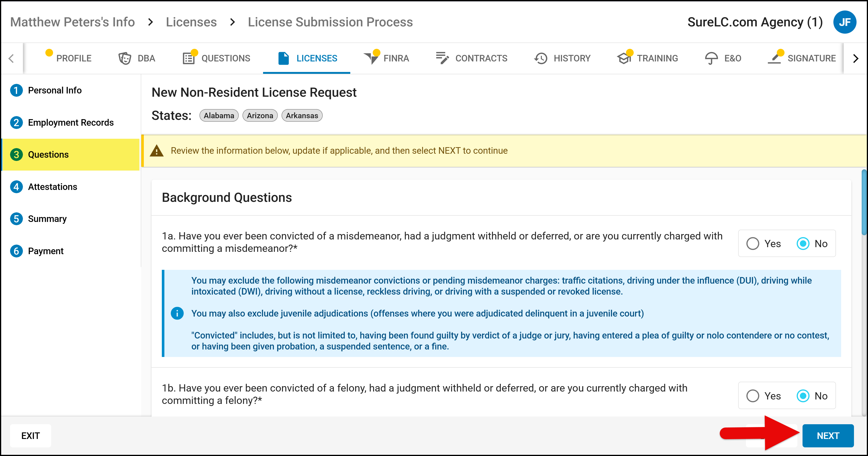Image resolution: width=868 pixels, height=456 pixels.
Task: Select No for question 1a misdemeanor
Action: click(803, 244)
